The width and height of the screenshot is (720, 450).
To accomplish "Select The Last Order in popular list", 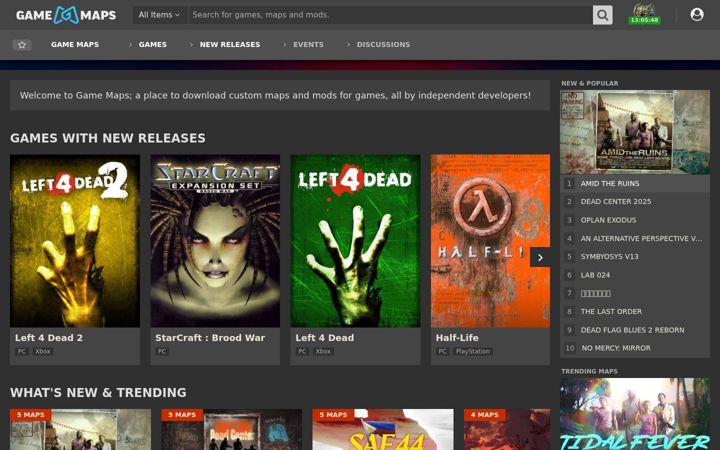I will click(635, 311).
